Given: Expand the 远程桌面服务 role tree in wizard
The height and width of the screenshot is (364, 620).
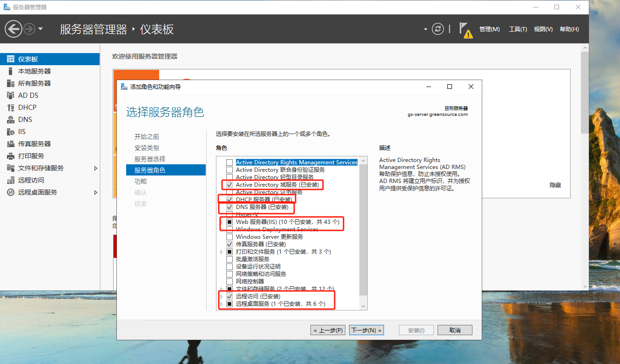Looking at the screenshot, I should click(222, 304).
